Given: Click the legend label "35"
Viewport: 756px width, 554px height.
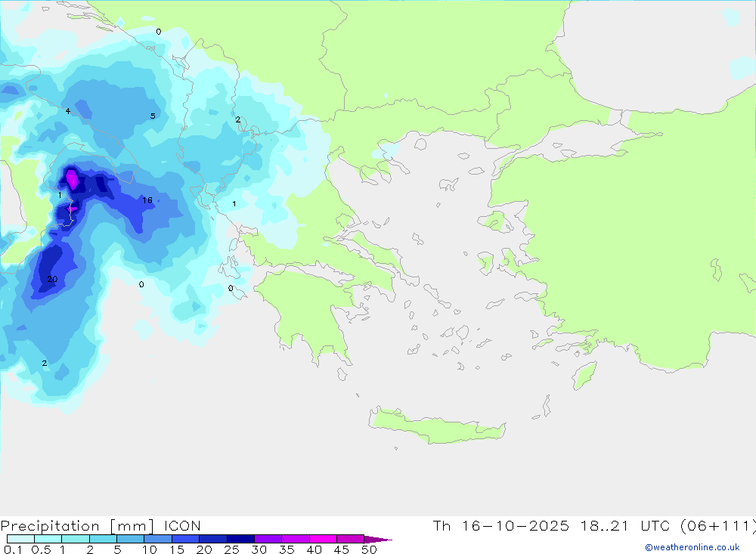Looking at the screenshot, I should (287, 549).
